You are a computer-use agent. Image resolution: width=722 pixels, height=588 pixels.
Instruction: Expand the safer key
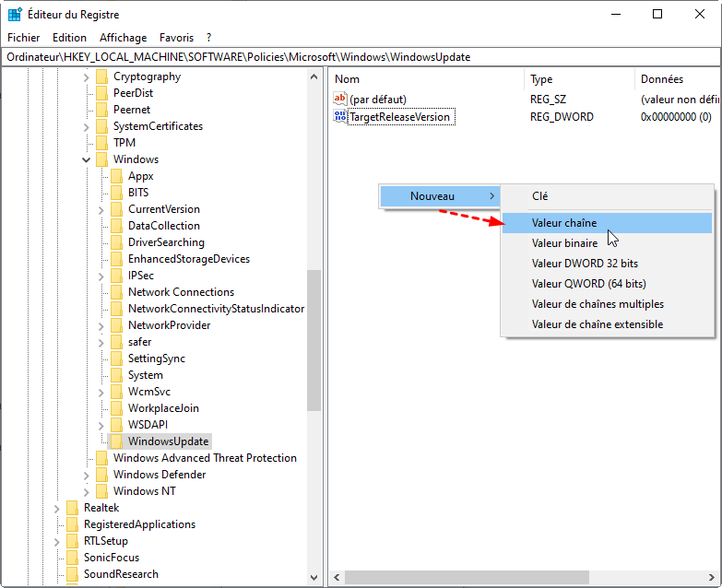101,342
